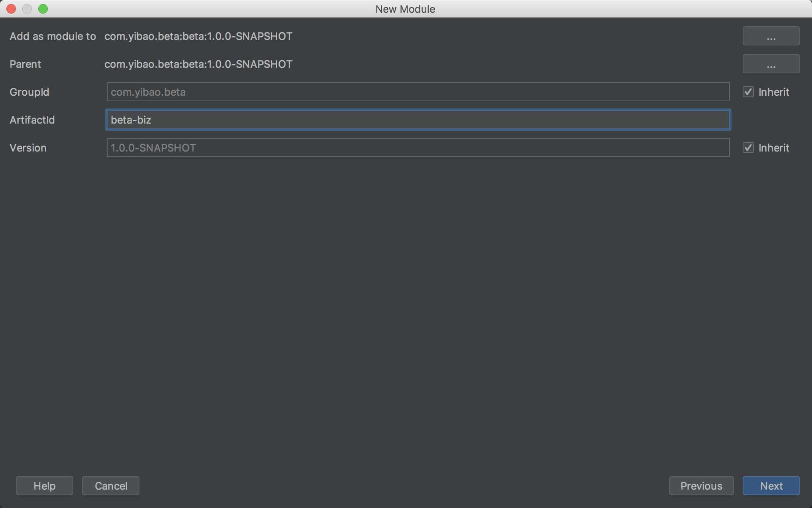The width and height of the screenshot is (812, 508).
Task: Click Previous to go back a step
Action: 701,485
